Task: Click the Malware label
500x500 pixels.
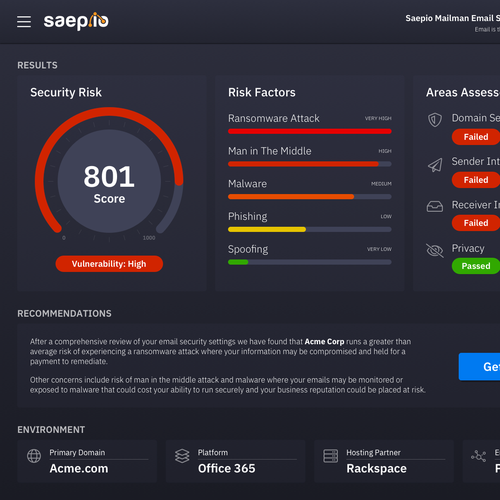Action: 247,184
